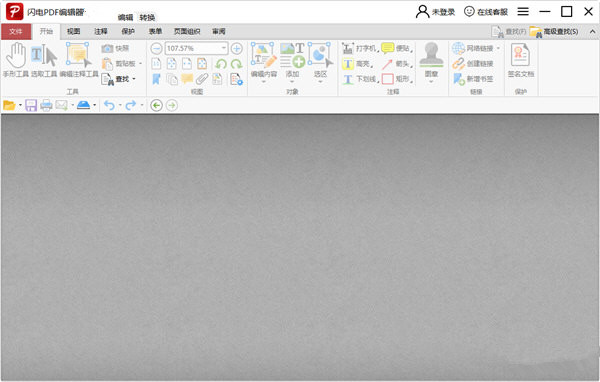Switch to the View (视图) tab

[73, 31]
